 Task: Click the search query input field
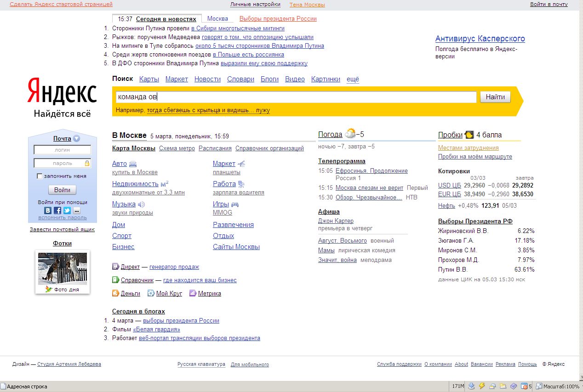[296, 97]
